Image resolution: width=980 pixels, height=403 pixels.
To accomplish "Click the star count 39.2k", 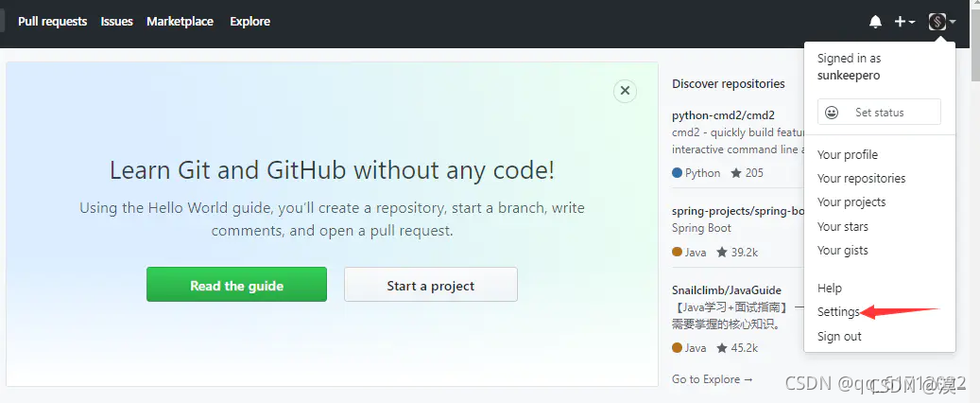I will pos(737,253).
